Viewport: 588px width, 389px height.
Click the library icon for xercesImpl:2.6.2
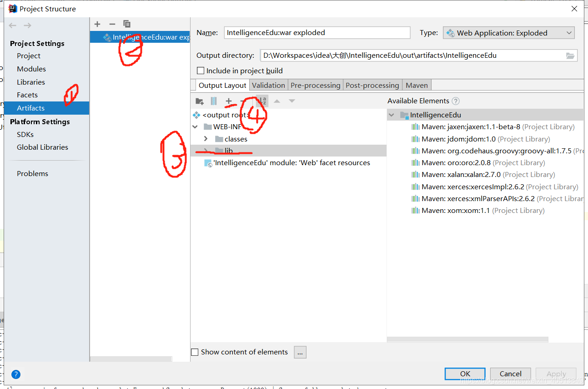point(415,187)
